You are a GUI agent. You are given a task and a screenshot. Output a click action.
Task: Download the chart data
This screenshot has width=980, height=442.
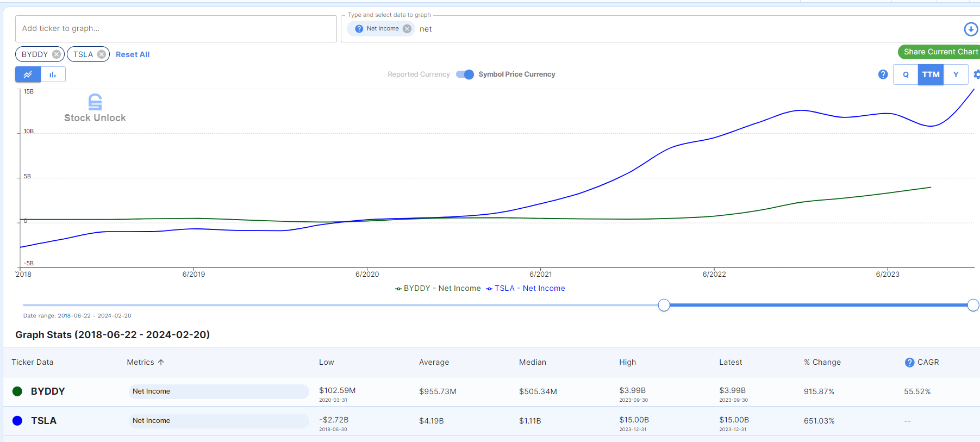point(971,29)
